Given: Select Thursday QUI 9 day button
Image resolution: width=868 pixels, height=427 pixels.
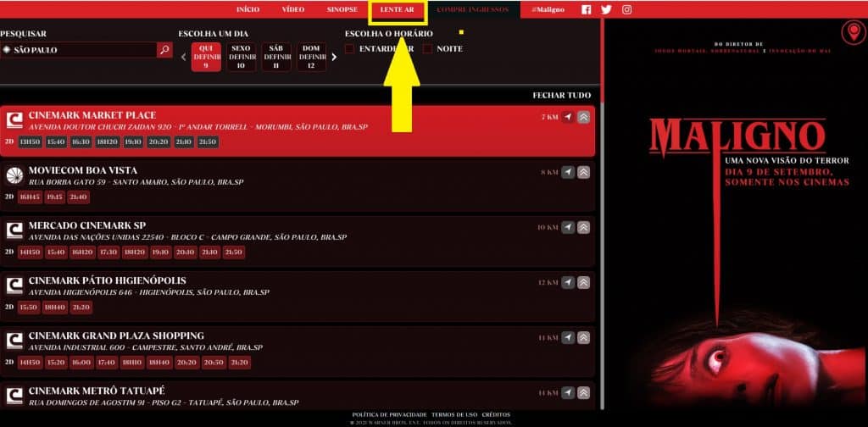Looking at the screenshot, I should click(206, 57).
